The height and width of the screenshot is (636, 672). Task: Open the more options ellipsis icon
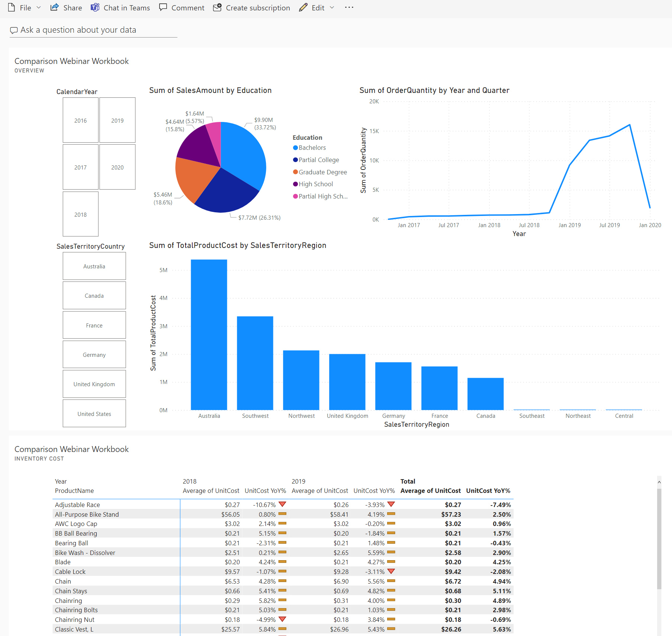click(x=348, y=7)
